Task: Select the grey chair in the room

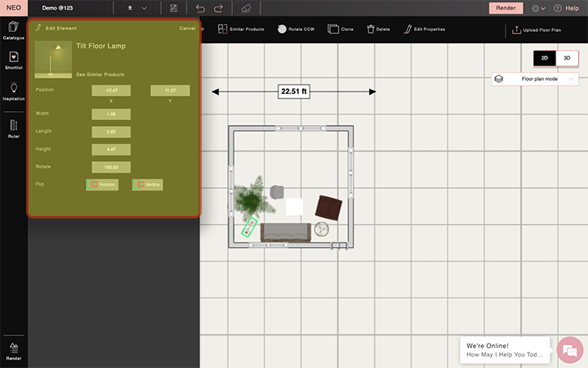Action: [x=277, y=192]
